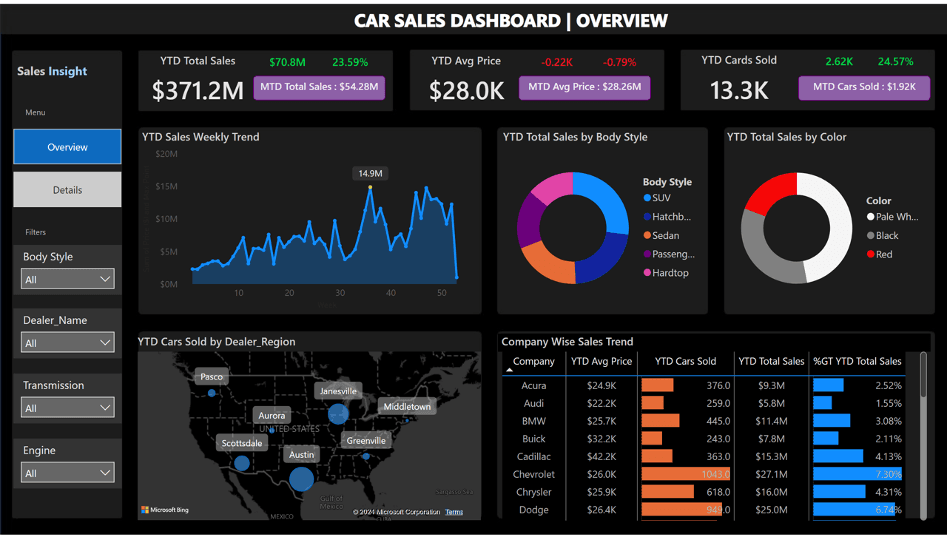The width and height of the screenshot is (947, 540).
Task: Click the 7.30% Chevrolet share value
Action: pos(888,475)
